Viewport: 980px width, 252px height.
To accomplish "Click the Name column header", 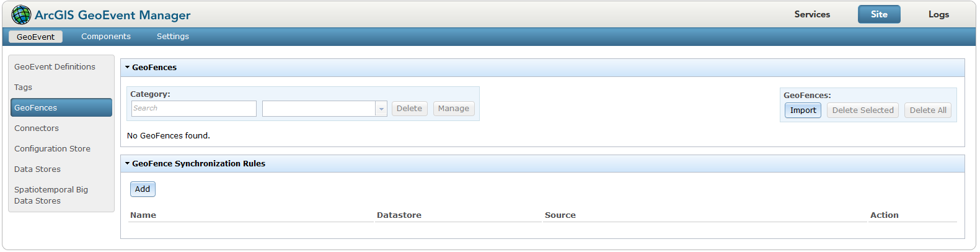I will [143, 215].
